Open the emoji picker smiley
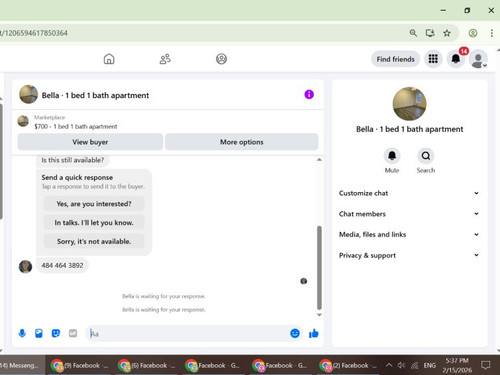Viewport: 500px width, 375px height. click(x=295, y=333)
